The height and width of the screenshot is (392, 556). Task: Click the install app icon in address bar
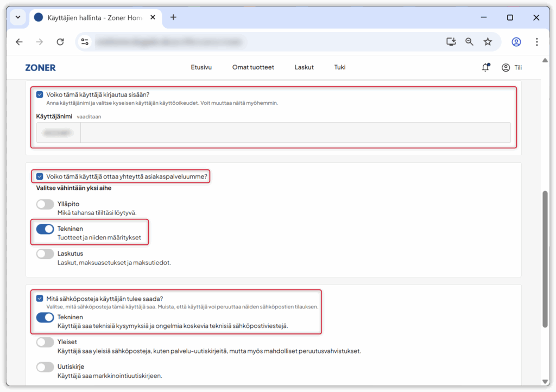(x=451, y=42)
